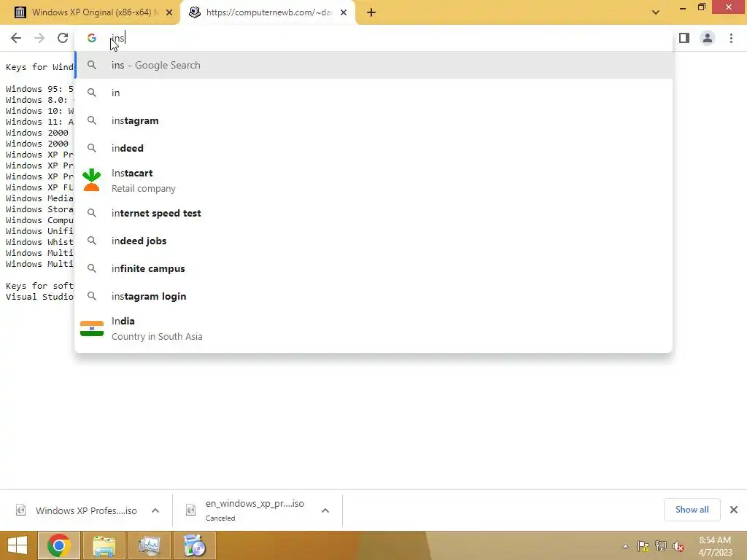Click the muted volume tray icon
The height and width of the screenshot is (560, 747).
[x=678, y=546]
